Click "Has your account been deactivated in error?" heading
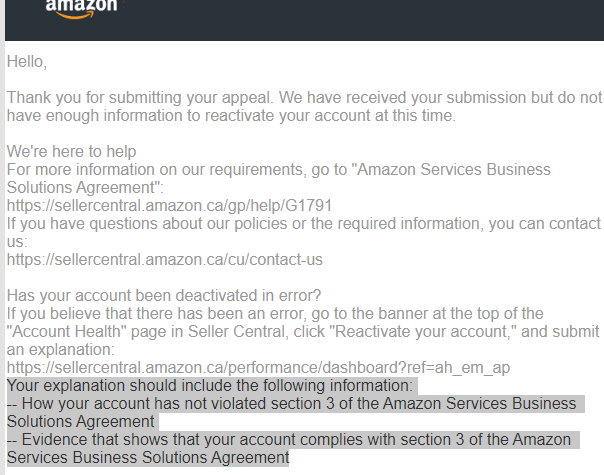 pyautogui.click(x=164, y=295)
